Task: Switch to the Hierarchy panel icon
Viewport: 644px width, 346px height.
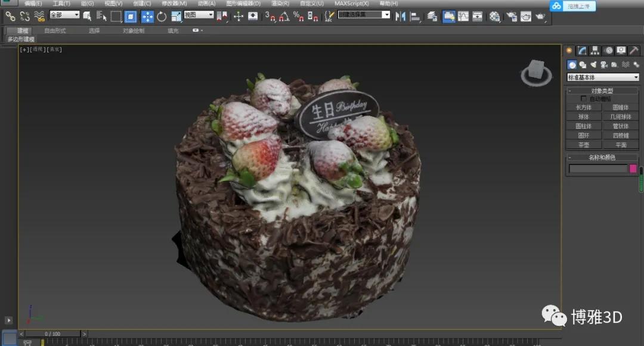Action: 595,51
